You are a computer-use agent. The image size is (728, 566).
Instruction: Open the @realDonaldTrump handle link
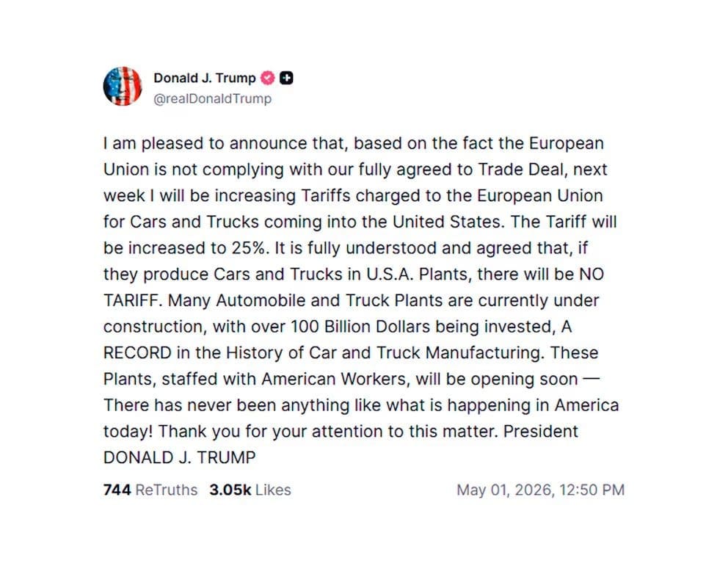pos(213,99)
